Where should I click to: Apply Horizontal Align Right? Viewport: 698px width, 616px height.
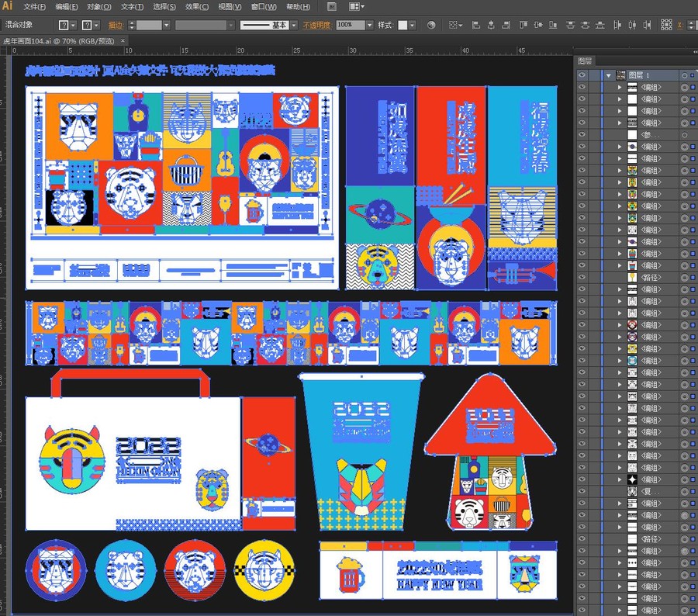506,26
